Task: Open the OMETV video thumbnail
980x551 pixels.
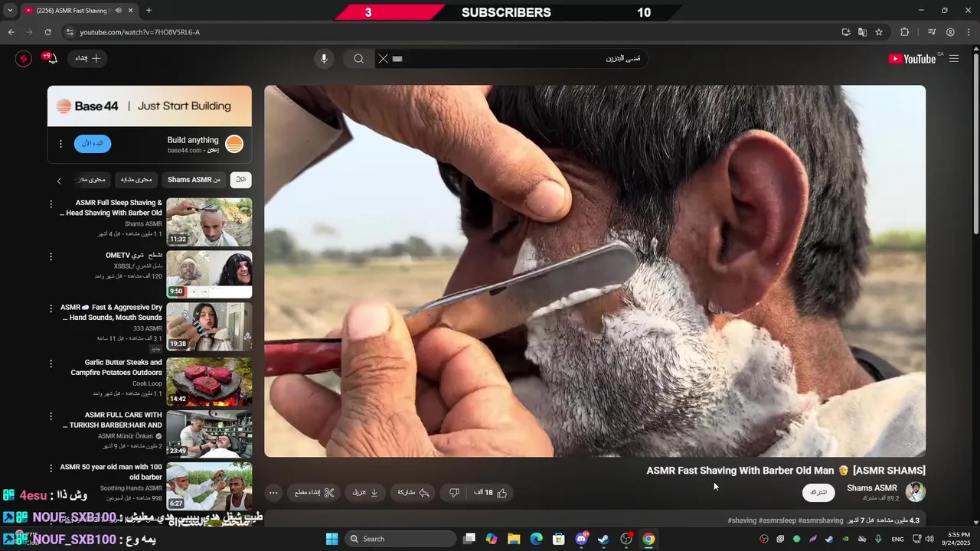Action: [209, 274]
